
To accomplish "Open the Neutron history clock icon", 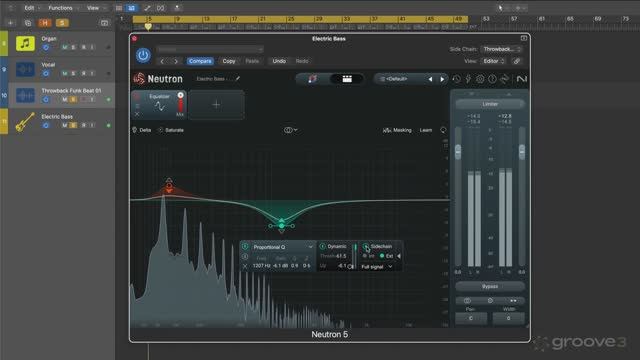I will 456,79.
